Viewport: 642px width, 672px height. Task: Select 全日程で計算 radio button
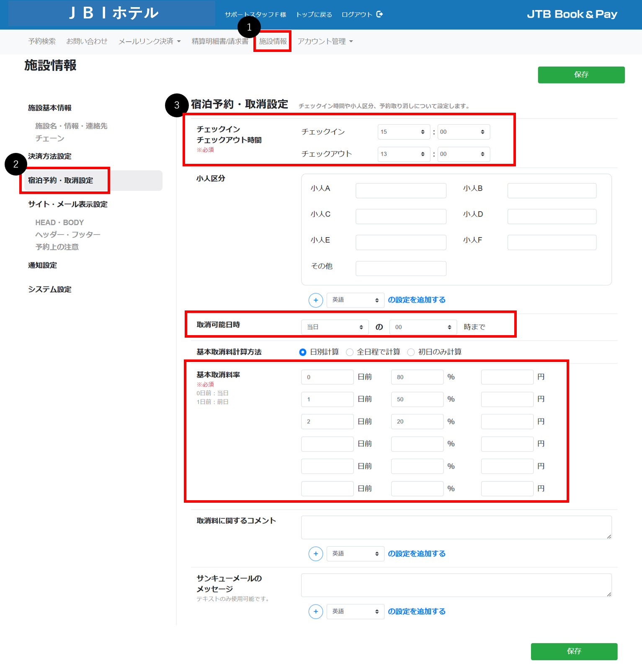click(x=350, y=352)
